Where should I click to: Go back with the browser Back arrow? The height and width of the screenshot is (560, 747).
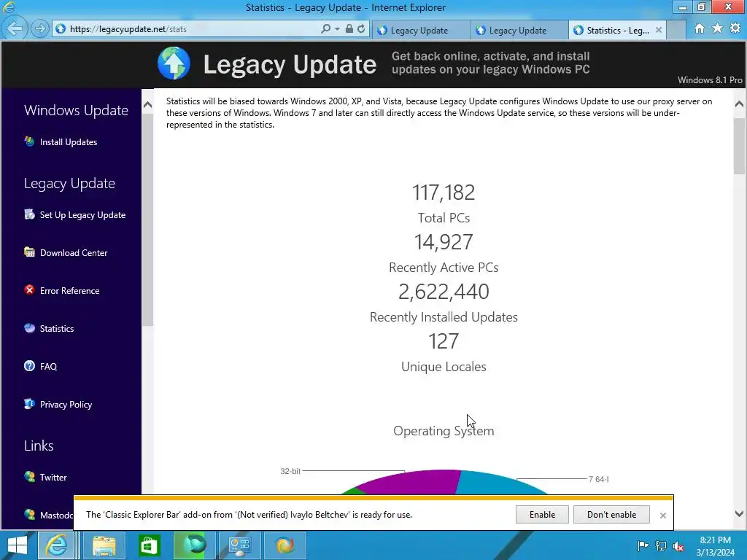click(15, 29)
